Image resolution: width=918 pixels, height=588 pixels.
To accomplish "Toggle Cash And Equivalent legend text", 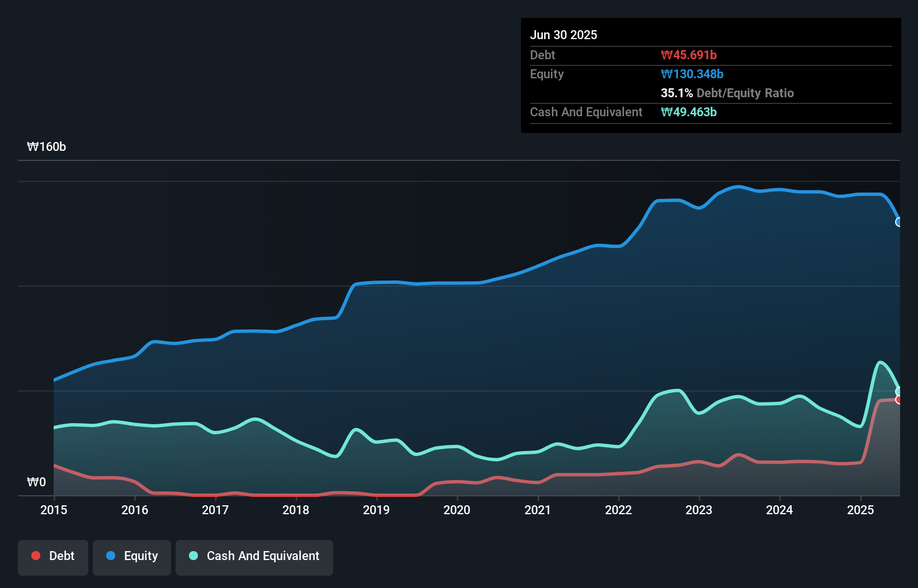I will point(263,556).
